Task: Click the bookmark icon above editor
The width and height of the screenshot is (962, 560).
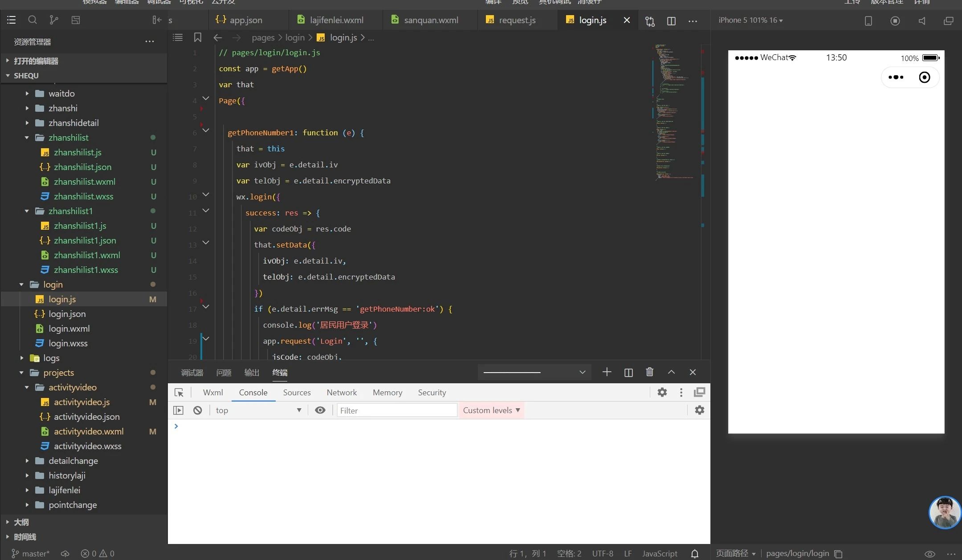Action: tap(198, 37)
